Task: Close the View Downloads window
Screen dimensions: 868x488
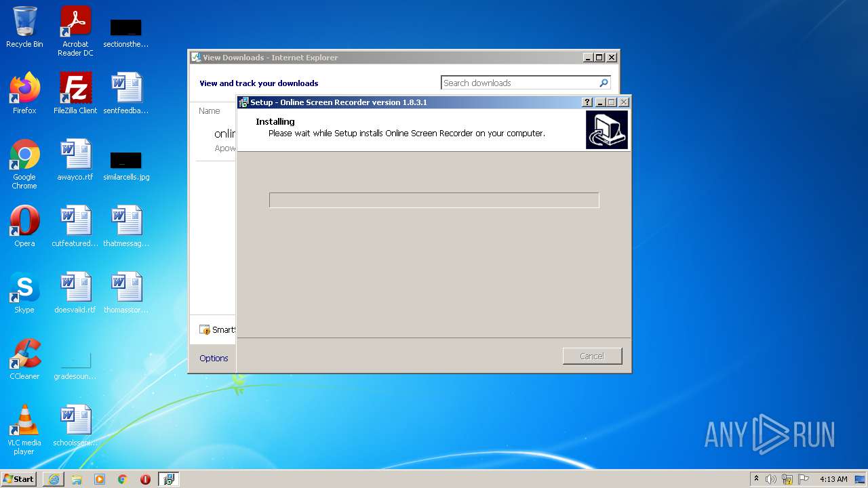Action: pos(611,58)
